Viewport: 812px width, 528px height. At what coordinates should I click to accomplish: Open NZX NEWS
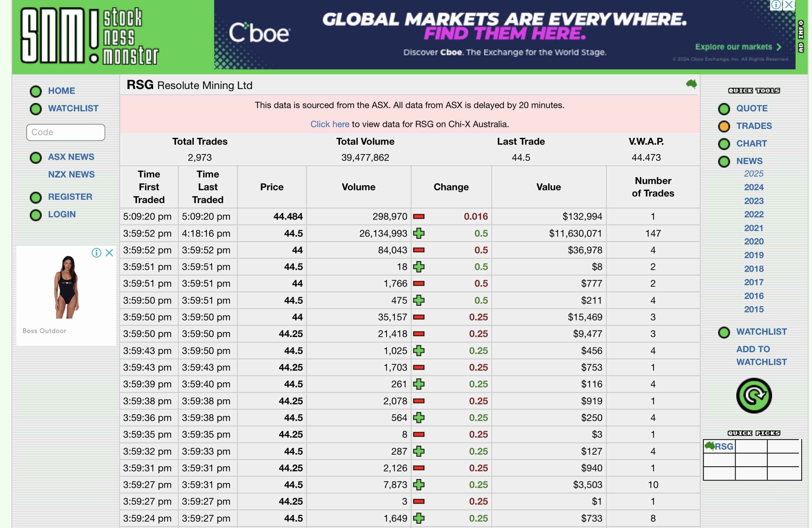(x=71, y=174)
